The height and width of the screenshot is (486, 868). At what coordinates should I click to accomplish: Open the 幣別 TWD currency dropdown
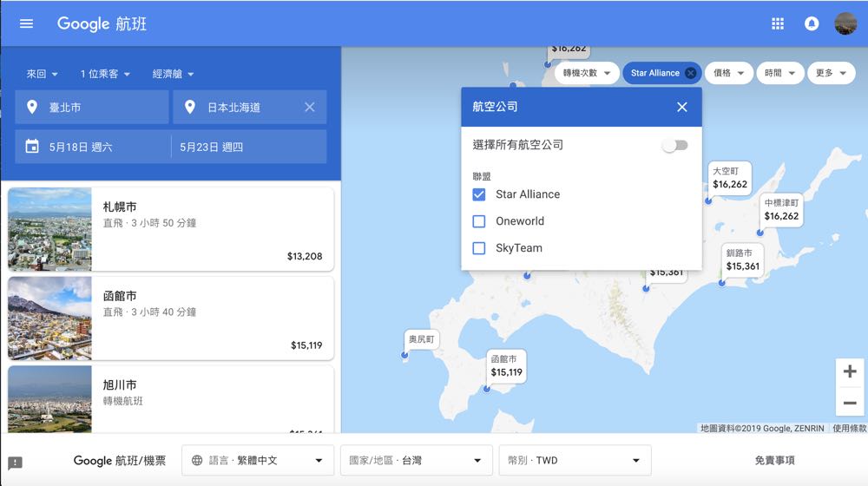point(575,460)
